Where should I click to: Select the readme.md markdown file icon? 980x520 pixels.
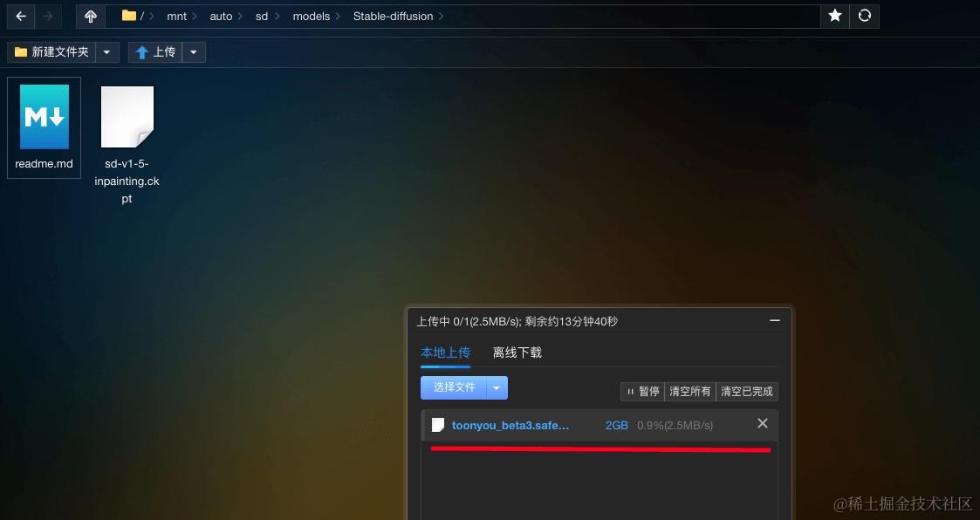click(45, 117)
